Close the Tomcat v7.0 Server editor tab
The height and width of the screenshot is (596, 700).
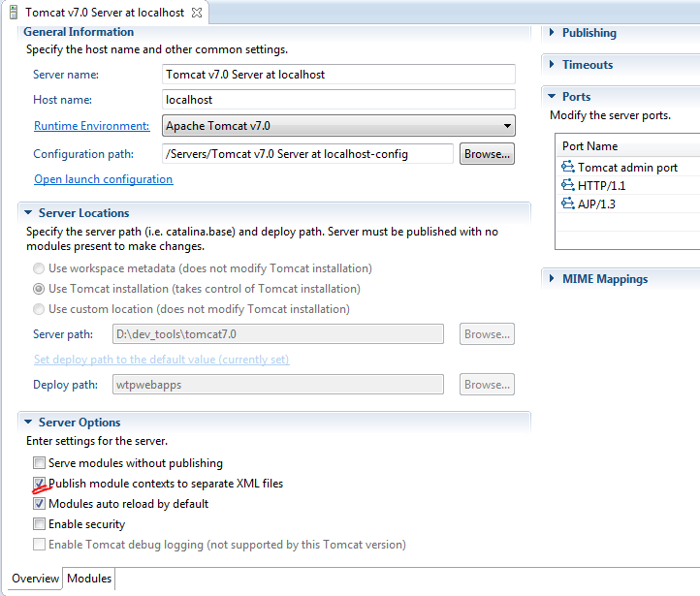(197, 13)
